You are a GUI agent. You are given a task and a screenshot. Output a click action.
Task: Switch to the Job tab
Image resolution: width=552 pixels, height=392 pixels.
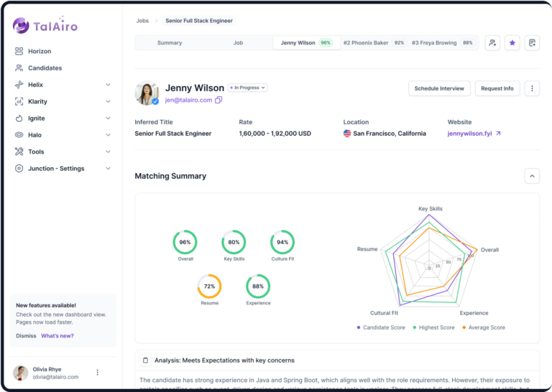238,43
